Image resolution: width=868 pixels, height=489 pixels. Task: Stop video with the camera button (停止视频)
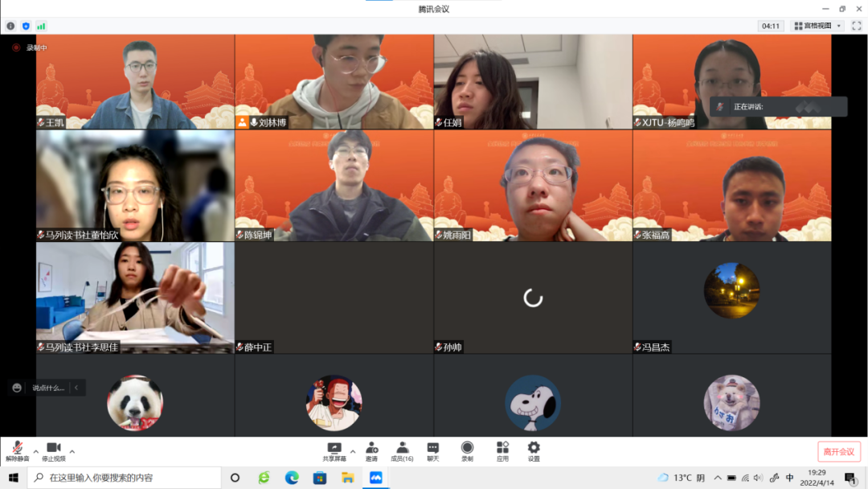click(x=53, y=450)
